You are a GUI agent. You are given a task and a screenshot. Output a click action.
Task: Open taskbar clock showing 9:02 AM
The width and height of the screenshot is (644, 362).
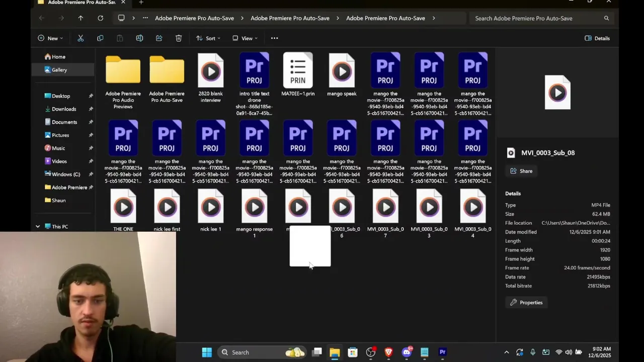pyautogui.click(x=600, y=352)
